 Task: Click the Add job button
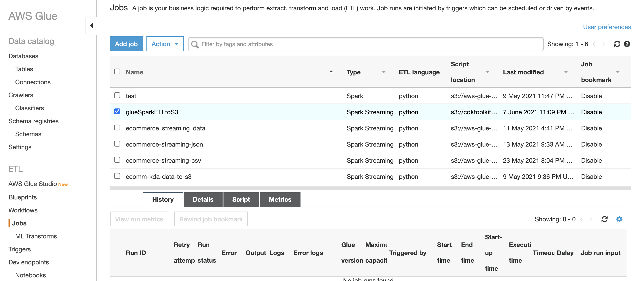[126, 44]
